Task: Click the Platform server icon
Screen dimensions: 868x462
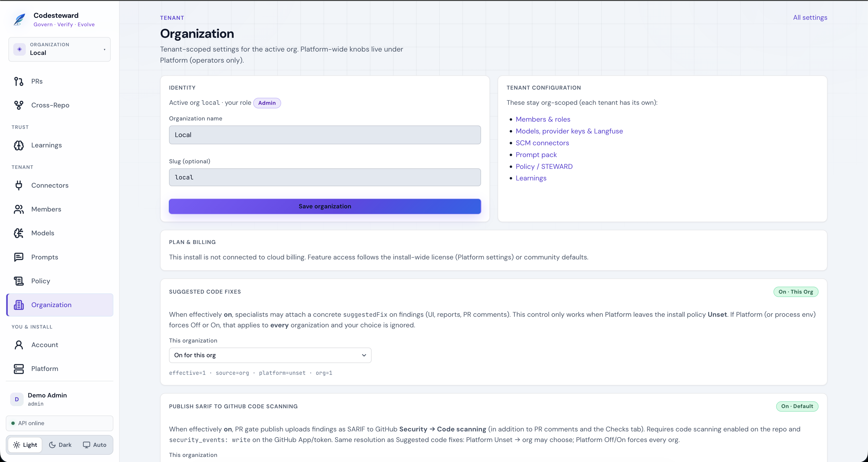Action: pyautogui.click(x=19, y=369)
